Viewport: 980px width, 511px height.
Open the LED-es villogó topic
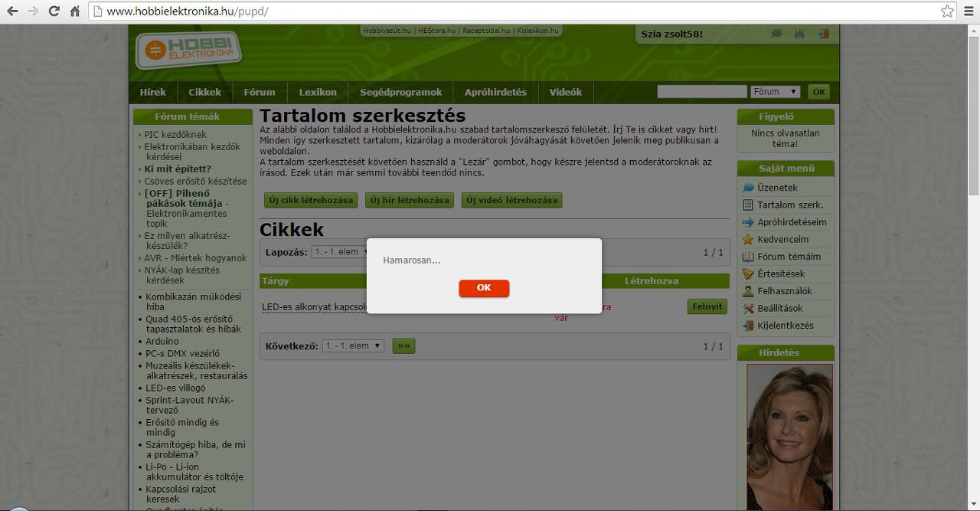coord(176,388)
